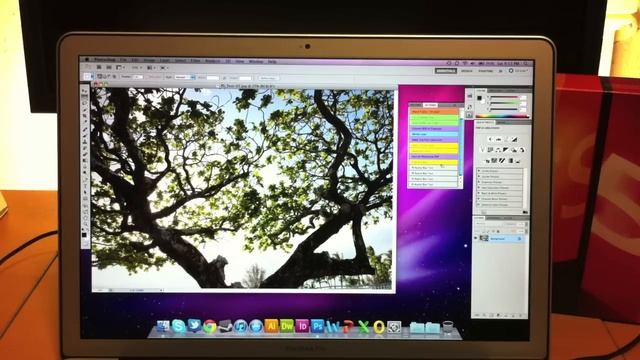640x360 pixels.
Task: Add a Channel Mixer adjustment
Action: pyautogui.click(x=522, y=150)
